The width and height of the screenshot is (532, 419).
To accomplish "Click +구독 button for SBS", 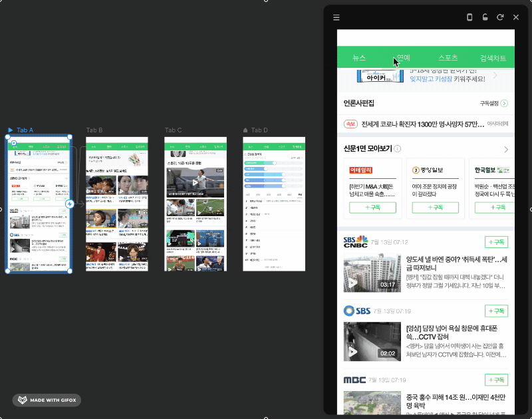I will coord(496,311).
